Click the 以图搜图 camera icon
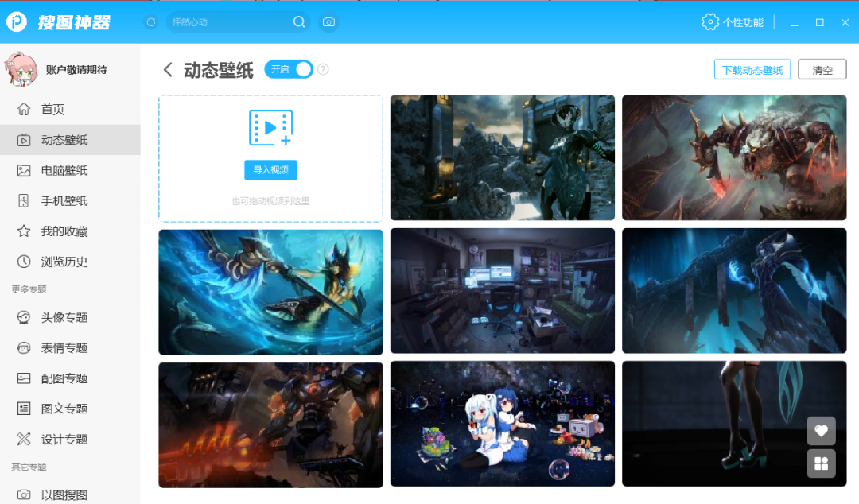The width and height of the screenshot is (859, 504). point(24,494)
